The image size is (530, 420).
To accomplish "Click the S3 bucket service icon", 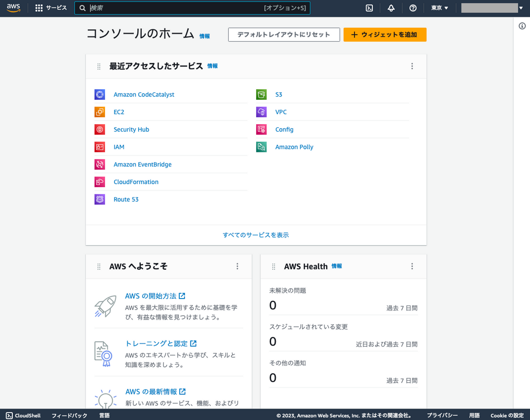I will coord(261,95).
